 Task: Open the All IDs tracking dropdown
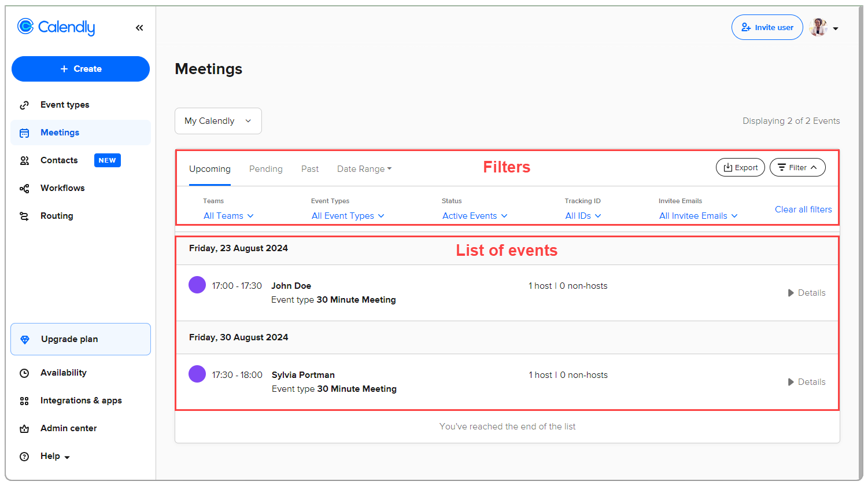pyautogui.click(x=583, y=216)
